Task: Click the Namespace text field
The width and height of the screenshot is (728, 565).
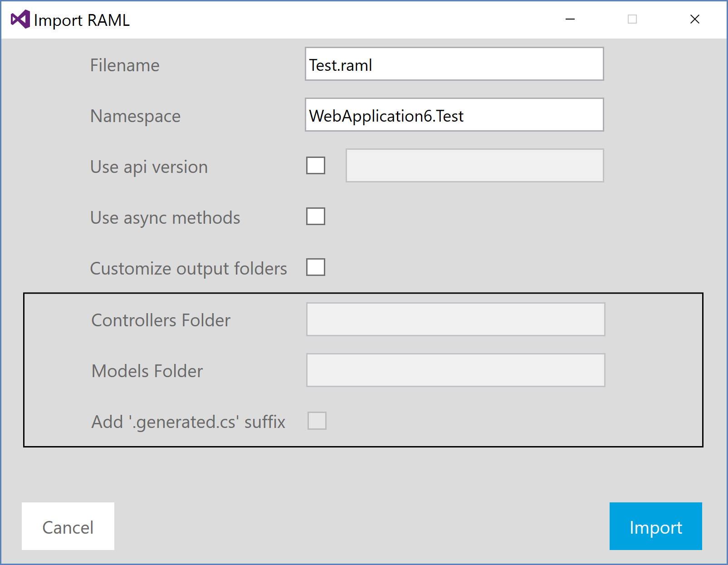Action: point(454,115)
